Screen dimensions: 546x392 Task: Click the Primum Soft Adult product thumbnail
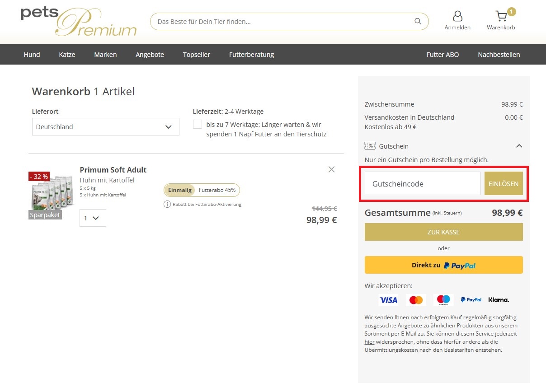tap(52, 194)
